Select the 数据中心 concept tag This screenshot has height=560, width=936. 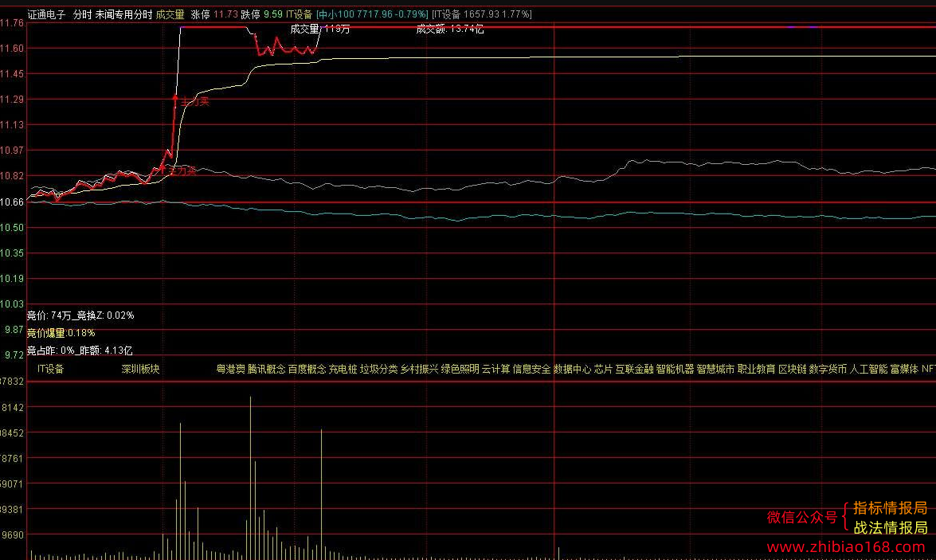point(572,369)
